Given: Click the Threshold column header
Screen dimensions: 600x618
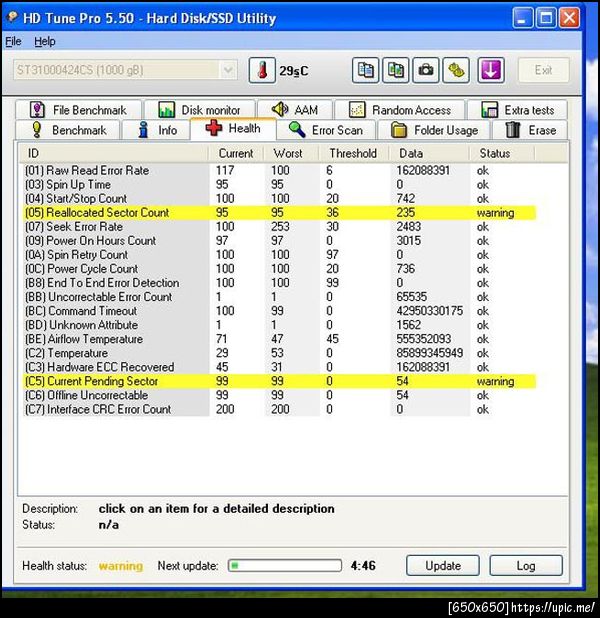Looking at the screenshot, I should [x=354, y=153].
